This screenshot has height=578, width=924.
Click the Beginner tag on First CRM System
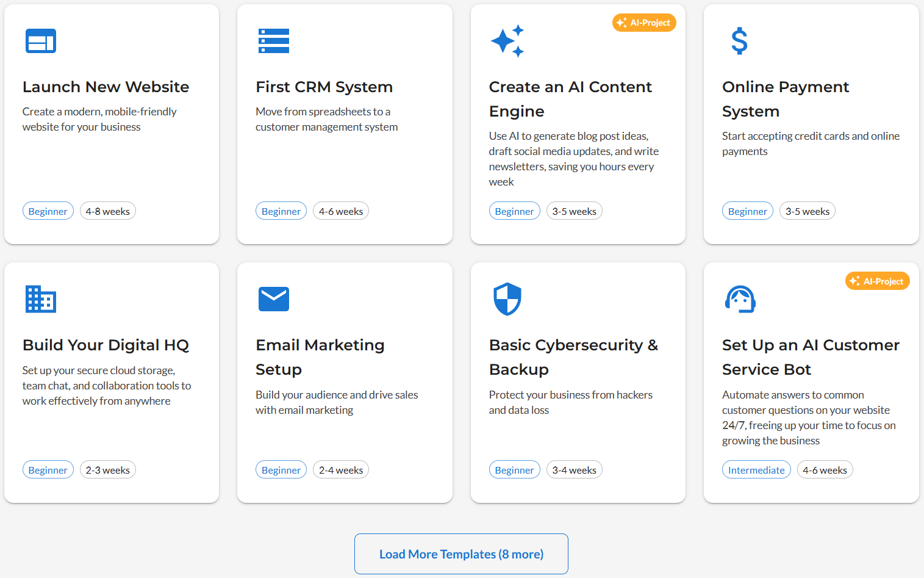(281, 211)
